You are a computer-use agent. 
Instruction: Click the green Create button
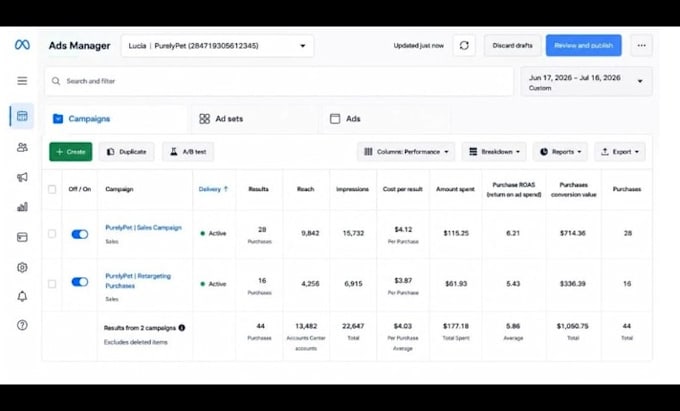71,152
